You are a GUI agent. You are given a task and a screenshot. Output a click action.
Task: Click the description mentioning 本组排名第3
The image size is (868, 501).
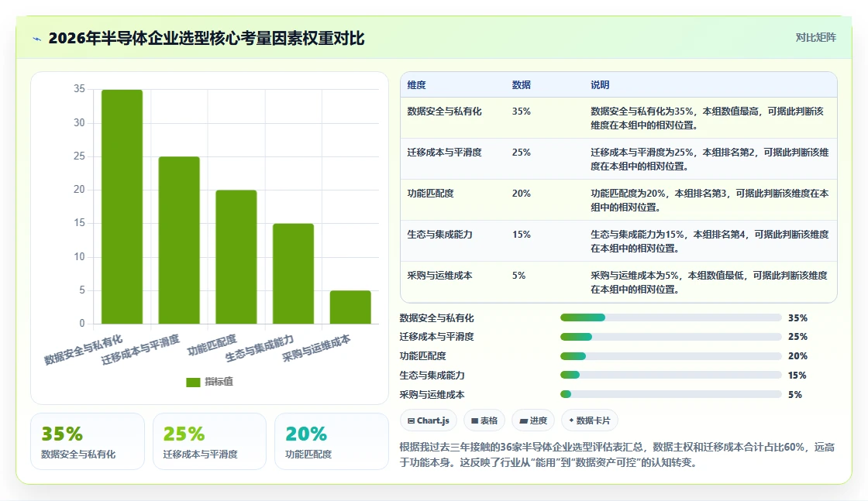[x=710, y=201]
